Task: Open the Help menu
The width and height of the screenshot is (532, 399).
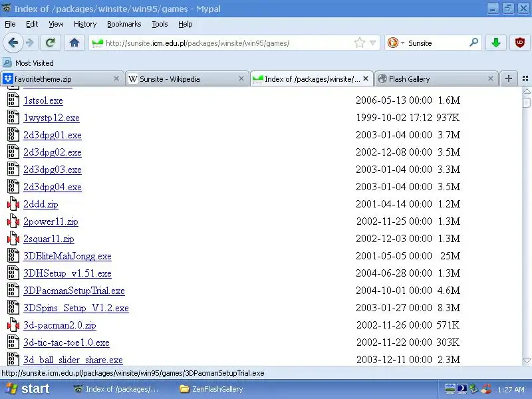Action: pos(186,24)
